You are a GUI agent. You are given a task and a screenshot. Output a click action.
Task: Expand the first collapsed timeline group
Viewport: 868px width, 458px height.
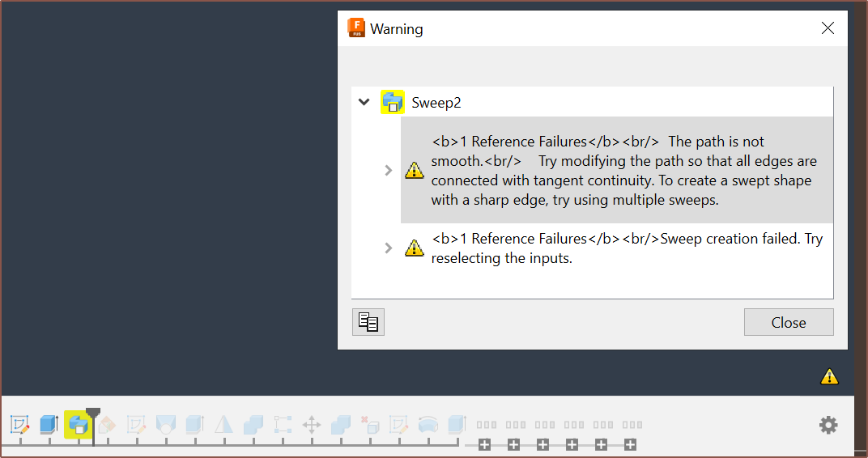coord(484,444)
